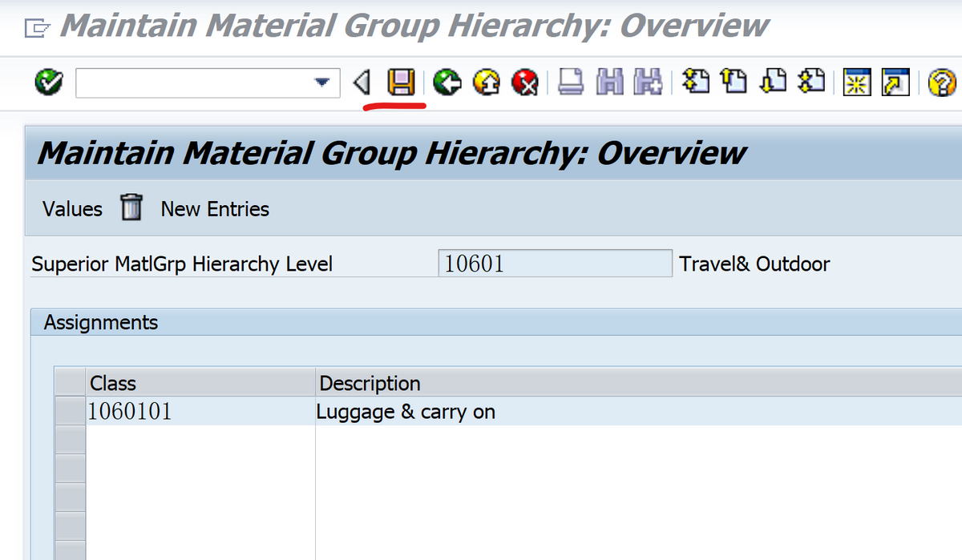Click the red Cancel icon
The image size is (962, 560).
(x=524, y=82)
